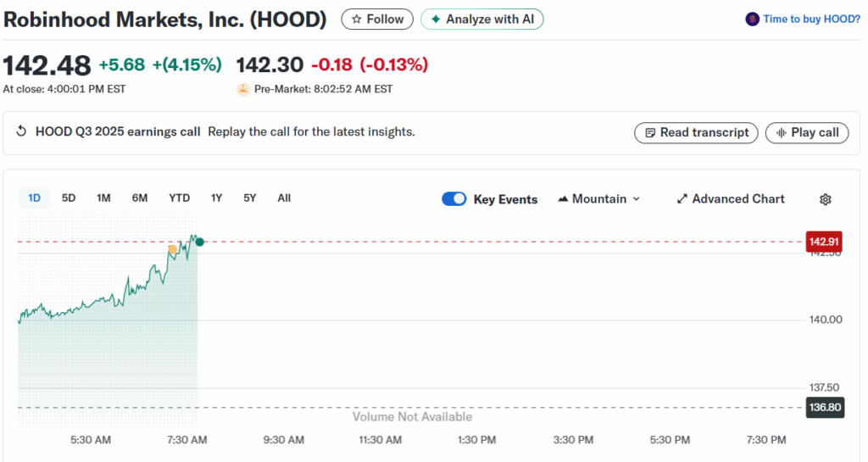Viewport: 868px width, 462px height.
Task: Select the 1D time range tab
Action: pyautogui.click(x=35, y=198)
